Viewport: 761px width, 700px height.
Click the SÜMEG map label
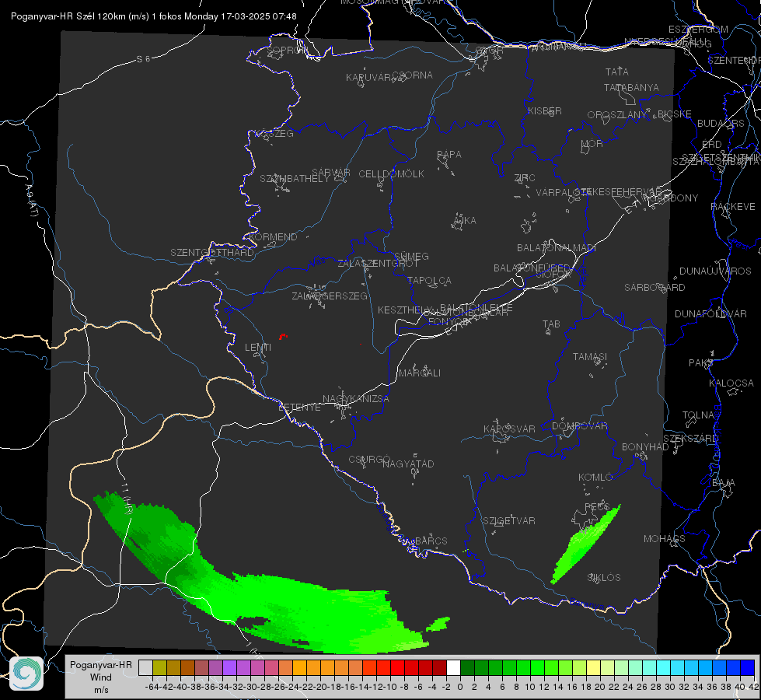[411, 256]
